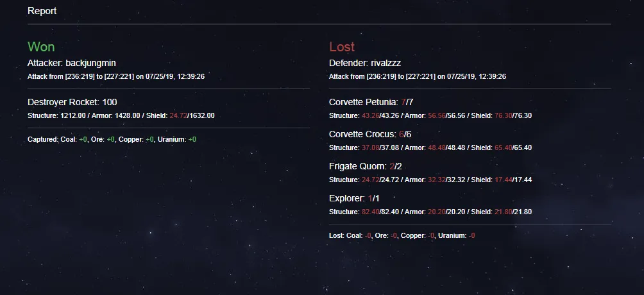Click the defender's attack coordinates line

pos(418,76)
